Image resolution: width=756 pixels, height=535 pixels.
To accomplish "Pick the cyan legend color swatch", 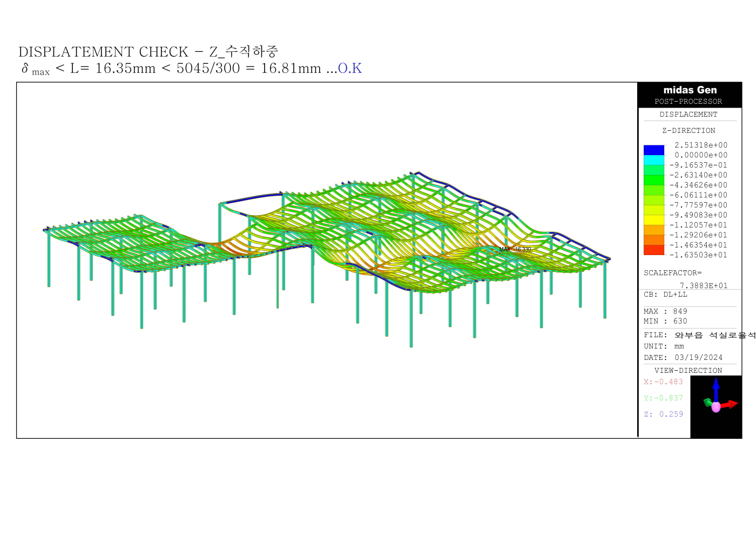I will click(x=653, y=160).
